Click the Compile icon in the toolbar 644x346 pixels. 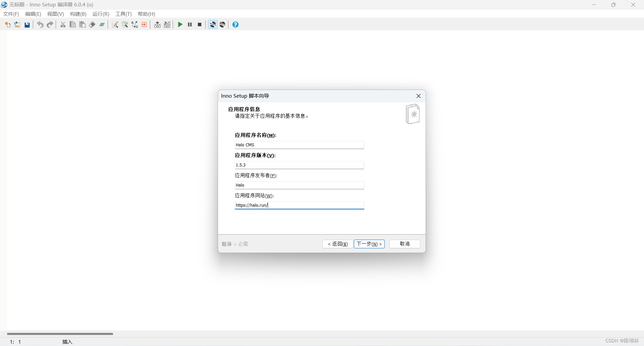157,24
